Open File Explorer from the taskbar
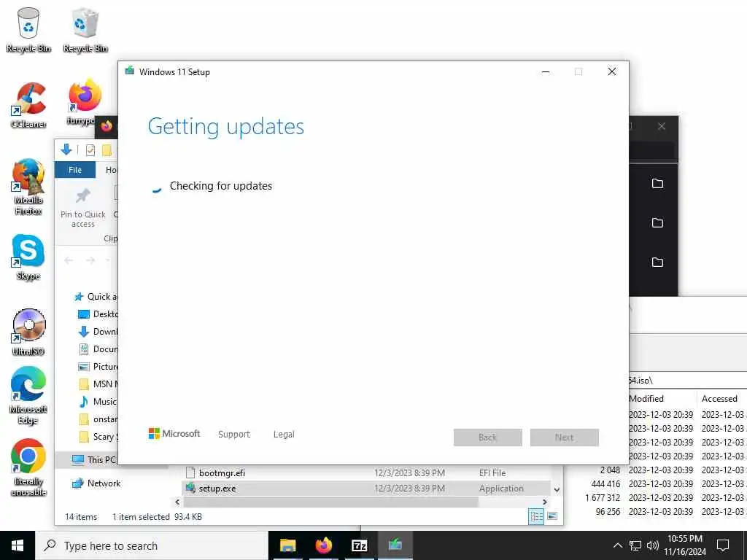Image resolution: width=747 pixels, height=560 pixels. [287, 545]
